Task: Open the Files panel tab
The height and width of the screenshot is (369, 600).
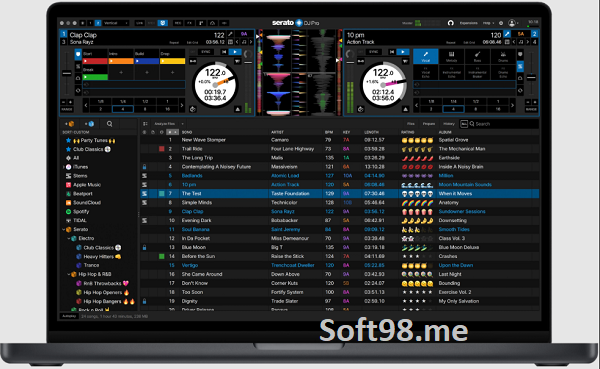Action: coord(411,124)
